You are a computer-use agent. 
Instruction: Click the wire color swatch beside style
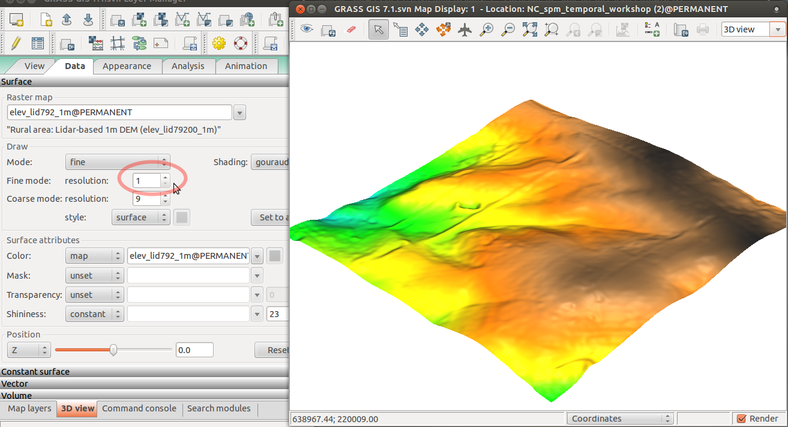point(181,218)
